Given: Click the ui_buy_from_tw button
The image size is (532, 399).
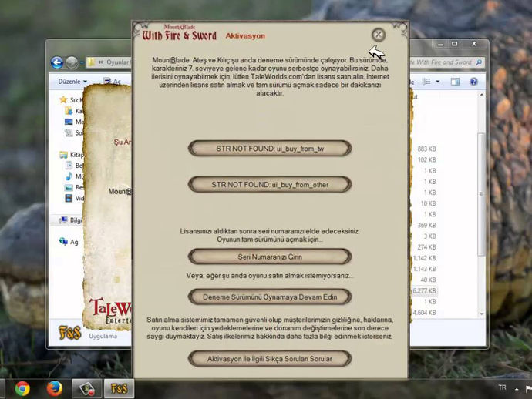Looking at the screenshot, I should pyautogui.click(x=270, y=149).
